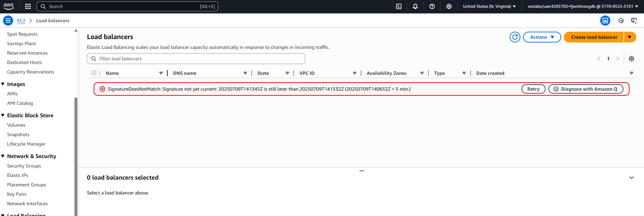Screen dimensions: 644x216
Task: Sort by Availability Zones column
Action: click(422, 73)
